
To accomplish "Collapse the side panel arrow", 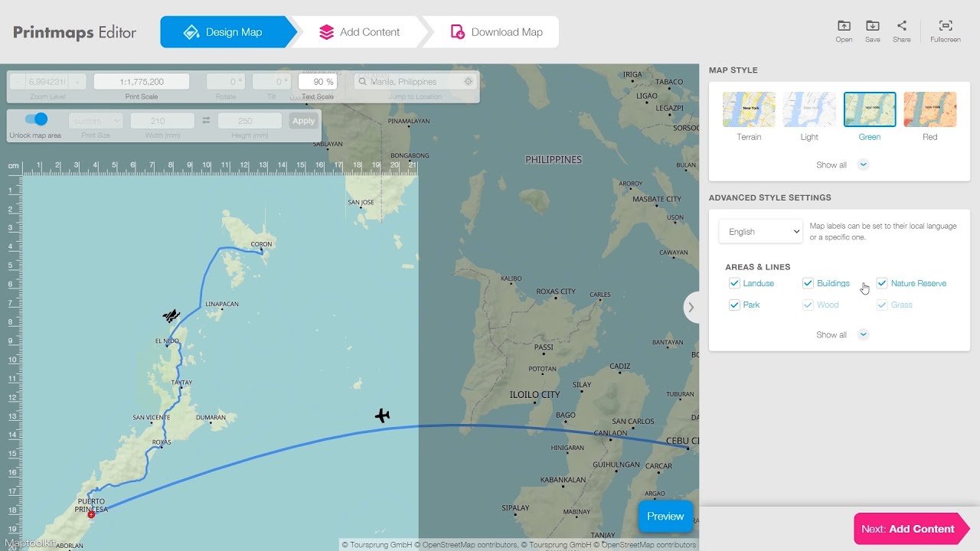I will [691, 308].
